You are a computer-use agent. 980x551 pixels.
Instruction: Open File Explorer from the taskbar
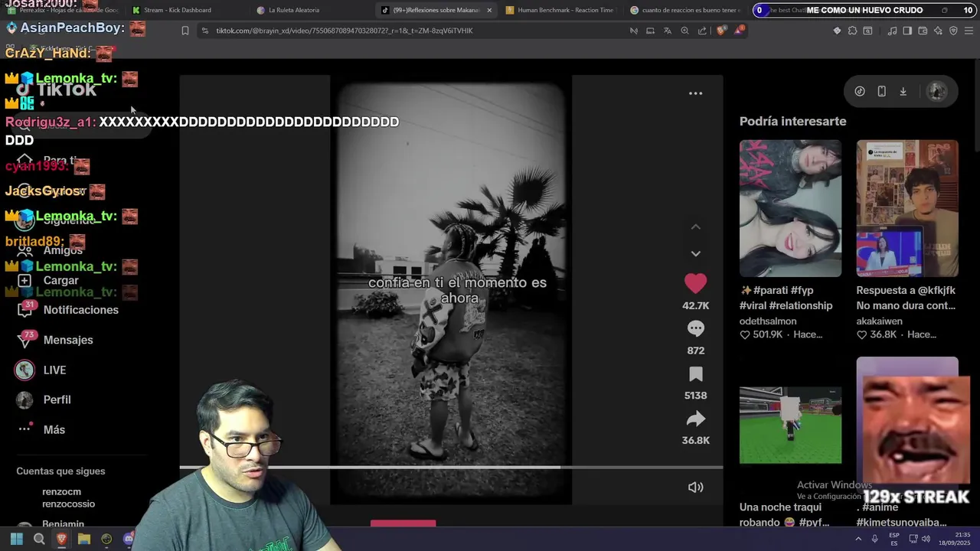[84, 539]
